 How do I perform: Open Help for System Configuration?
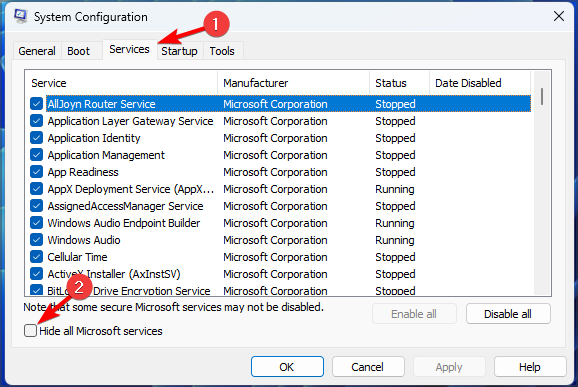530,367
